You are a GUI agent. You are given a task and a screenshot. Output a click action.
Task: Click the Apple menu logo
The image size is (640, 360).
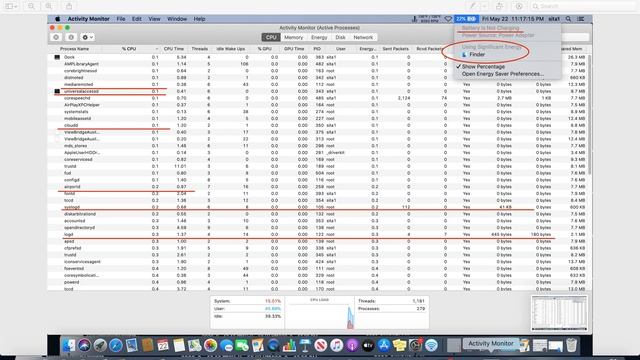[58, 19]
